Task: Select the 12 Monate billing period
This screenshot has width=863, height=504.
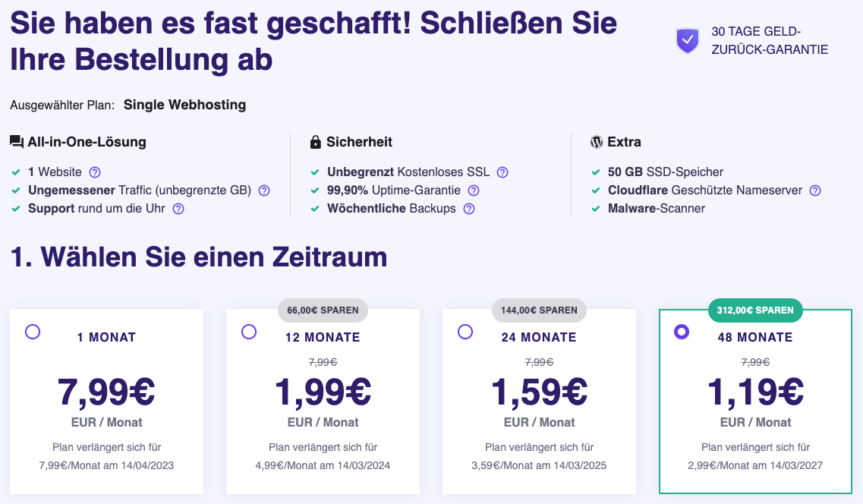Action: click(249, 332)
